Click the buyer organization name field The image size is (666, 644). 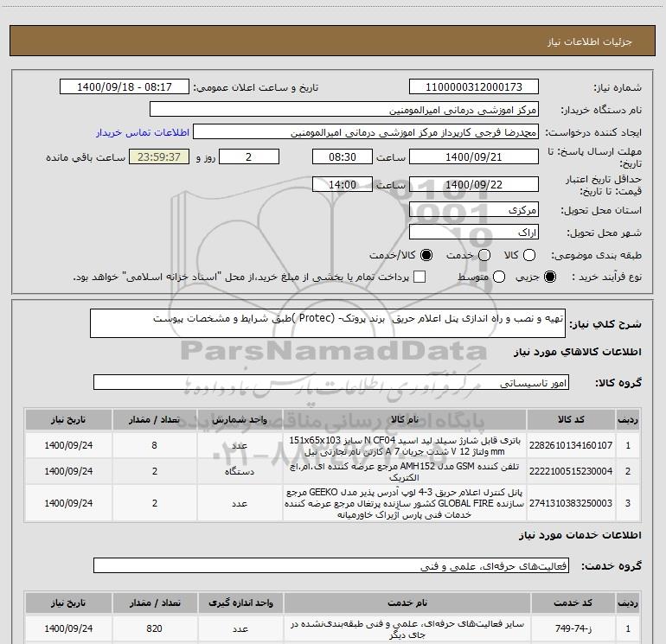pyautogui.click(x=344, y=110)
